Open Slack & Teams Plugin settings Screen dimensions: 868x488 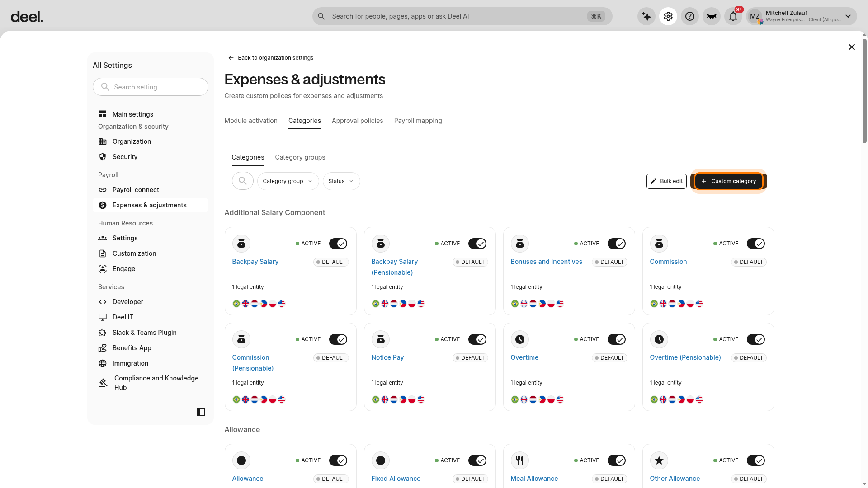tap(151, 333)
